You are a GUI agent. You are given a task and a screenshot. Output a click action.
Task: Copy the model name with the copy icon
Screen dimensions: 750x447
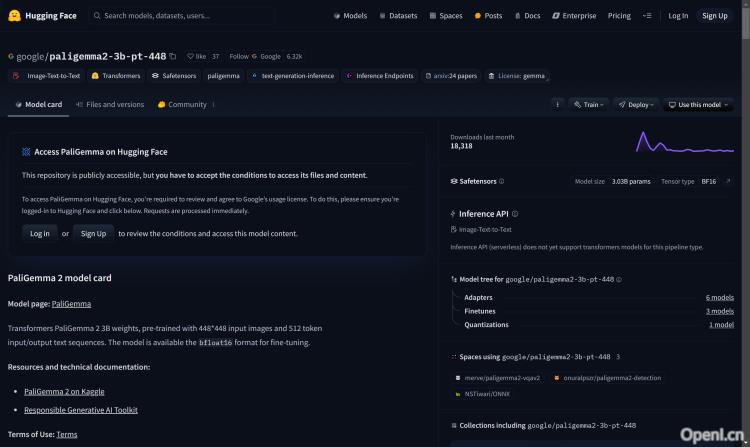pyautogui.click(x=173, y=57)
